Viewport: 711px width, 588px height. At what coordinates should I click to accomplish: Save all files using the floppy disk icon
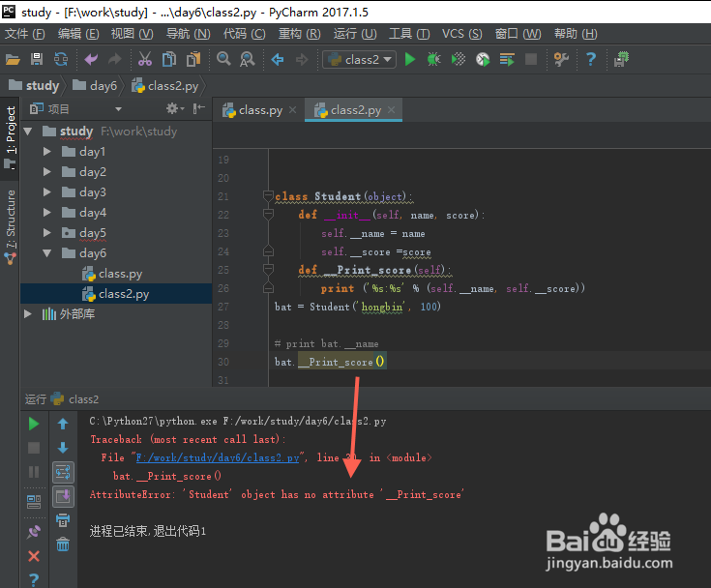tap(37, 59)
